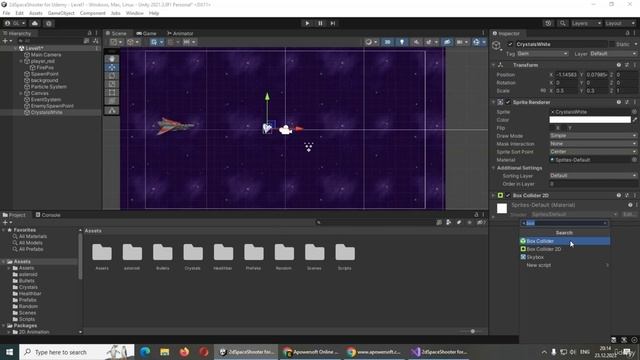Open draw mode shading dropdown

coord(371,42)
